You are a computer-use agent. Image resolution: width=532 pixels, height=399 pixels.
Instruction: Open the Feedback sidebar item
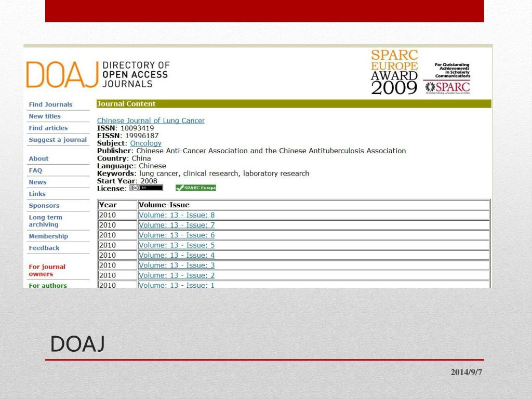pyautogui.click(x=44, y=248)
